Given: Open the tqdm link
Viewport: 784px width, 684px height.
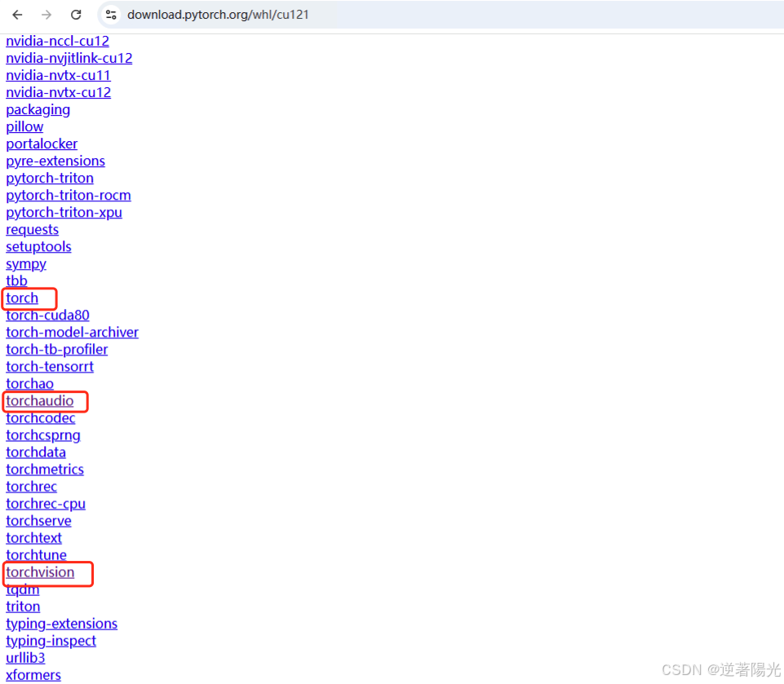Looking at the screenshot, I should (23, 590).
